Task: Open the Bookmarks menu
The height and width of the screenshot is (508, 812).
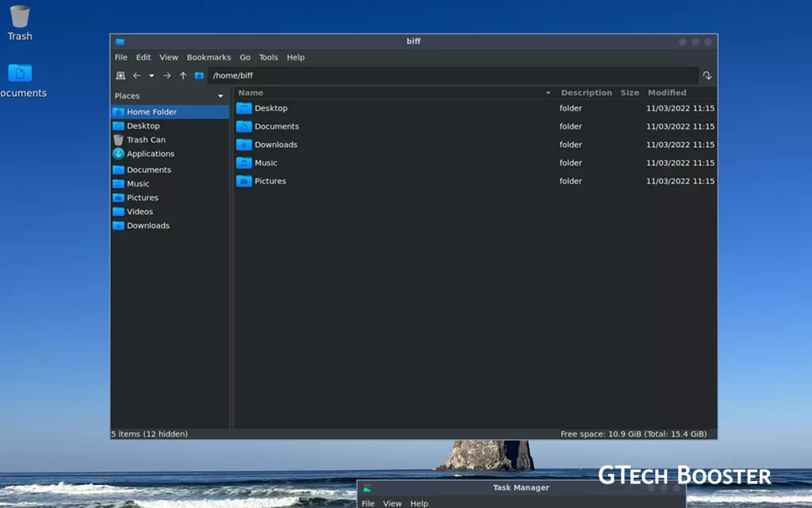Action: click(x=209, y=57)
